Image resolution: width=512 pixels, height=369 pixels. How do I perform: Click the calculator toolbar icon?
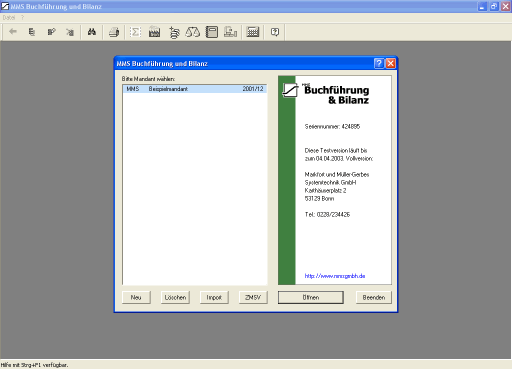click(x=253, y=32)
